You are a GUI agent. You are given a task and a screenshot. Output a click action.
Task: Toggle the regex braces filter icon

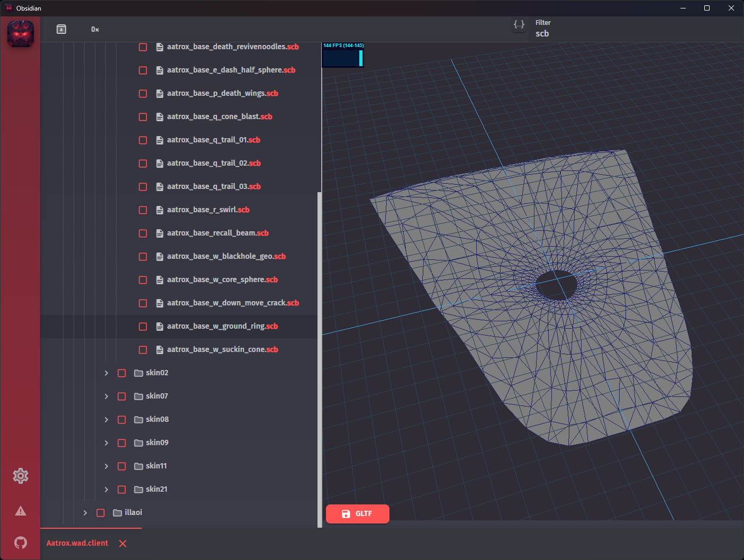coord(519,24)
